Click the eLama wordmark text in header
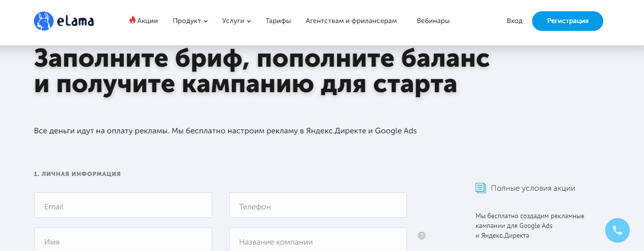Screen dimensions: 644x251 (x=75, y=21)
